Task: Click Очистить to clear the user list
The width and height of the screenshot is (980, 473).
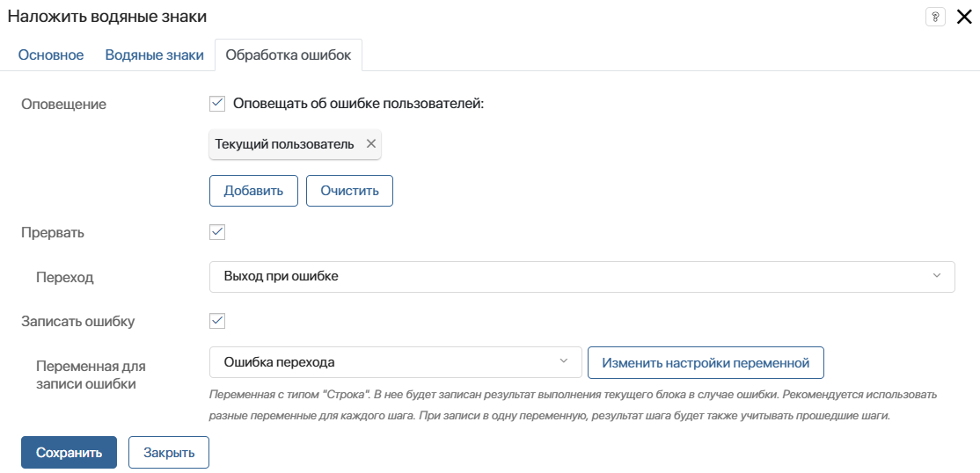Action: tap(349, 191)
